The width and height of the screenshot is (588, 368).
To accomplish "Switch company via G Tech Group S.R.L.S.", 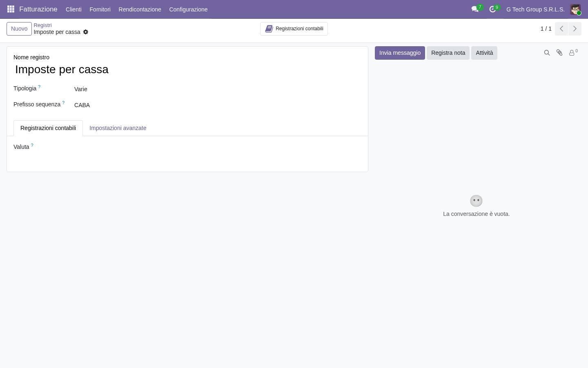I will click(x=535, y=9).
